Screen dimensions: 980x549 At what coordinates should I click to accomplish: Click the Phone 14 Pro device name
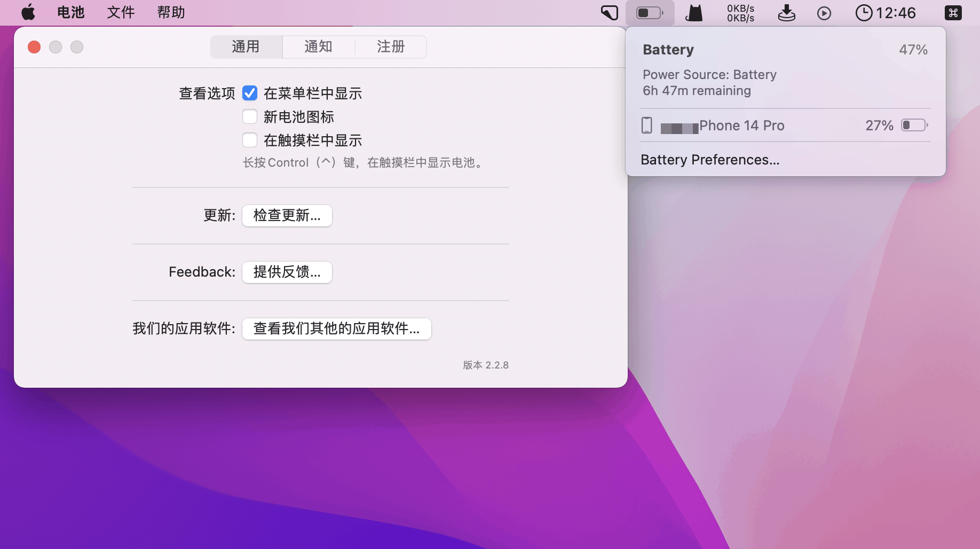[x=742, y=126]
